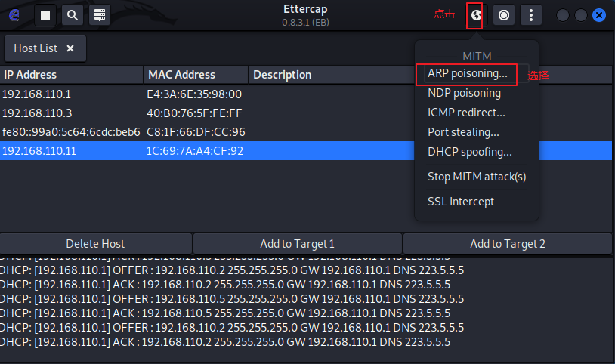Stop sniffing with the square button
Screen dimensions: 615x364
click(45, 15)
